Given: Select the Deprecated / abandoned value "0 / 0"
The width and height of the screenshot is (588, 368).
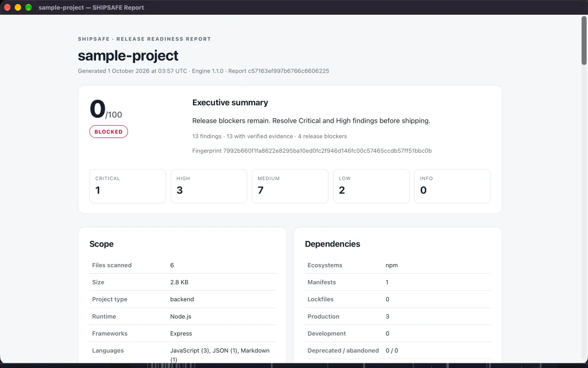Looking at the screenshot, I should [x=392, y=351].
